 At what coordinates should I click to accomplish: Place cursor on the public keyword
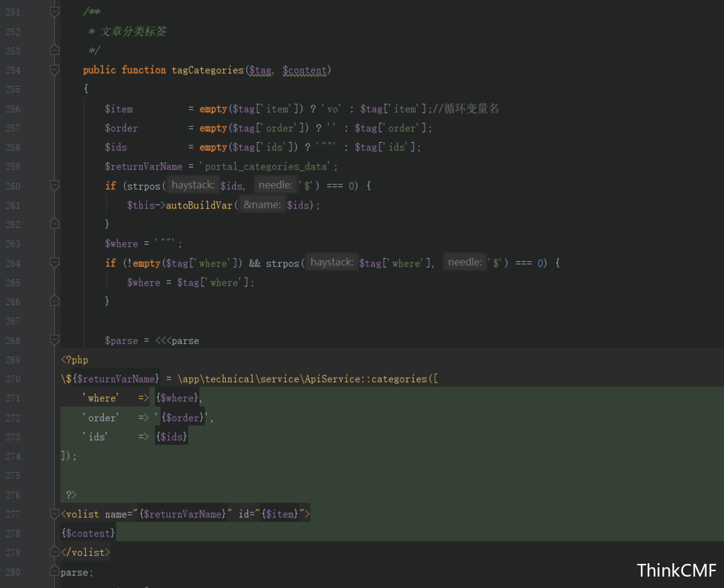[99, 70]
